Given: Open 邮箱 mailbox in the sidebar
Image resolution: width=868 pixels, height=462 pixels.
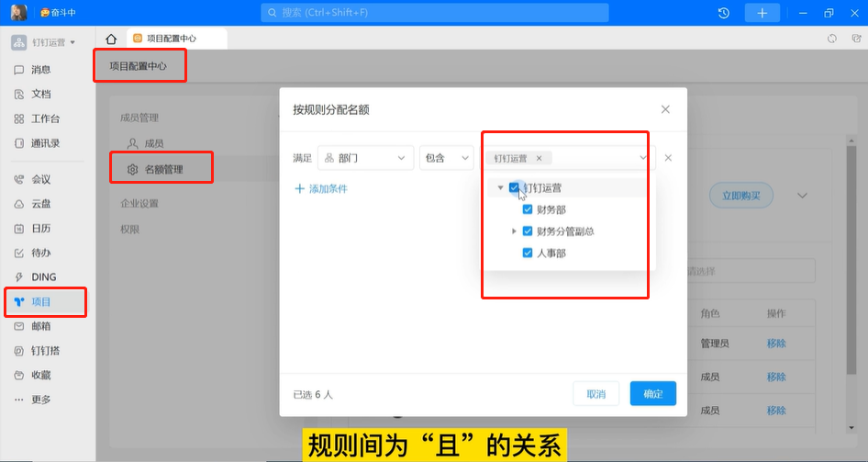Looking at the screenshot, I should pos(40,326).
